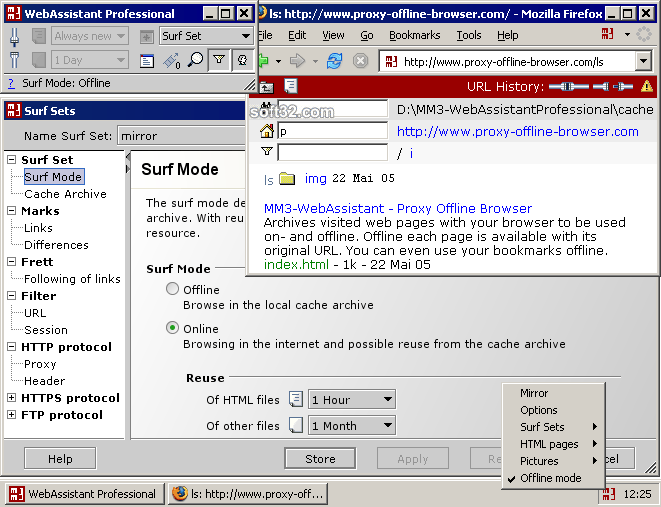
Task: Open the Firefox address bar dropdown arrow
Action: tap(643, 62)
